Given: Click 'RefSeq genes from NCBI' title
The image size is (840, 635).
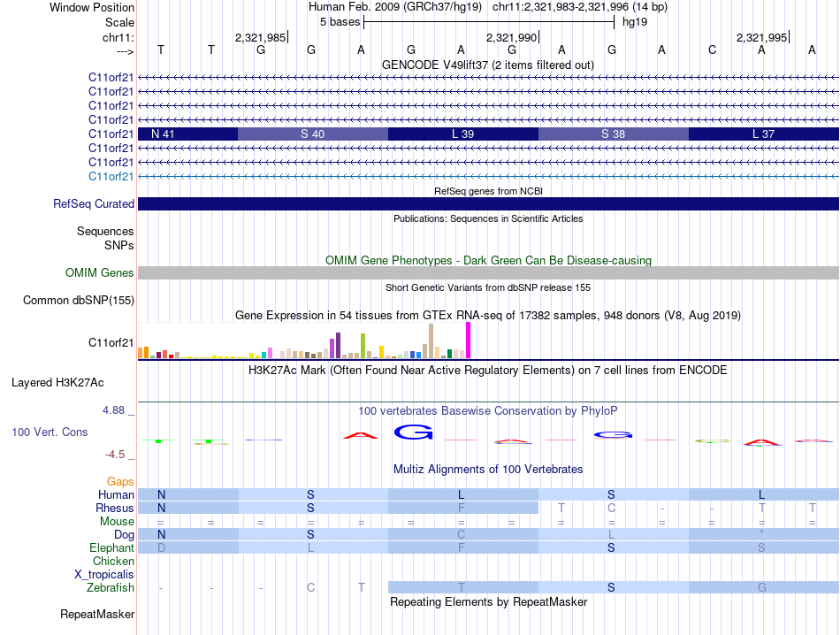Looking at the screenshot, I should 489,191.
